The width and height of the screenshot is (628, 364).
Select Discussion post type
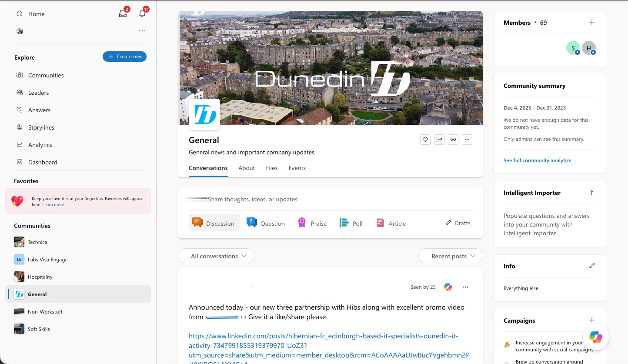[x=214, y=223]
